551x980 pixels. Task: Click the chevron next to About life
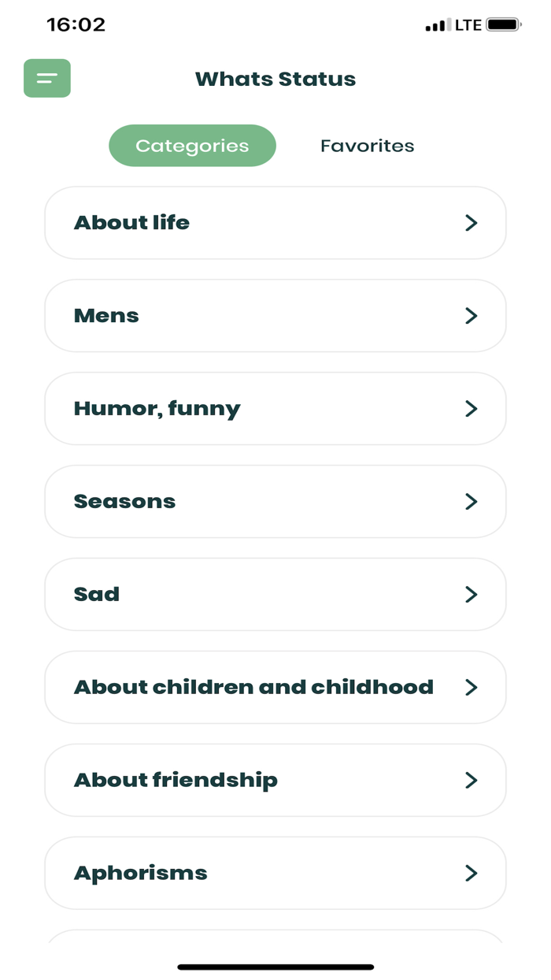click(471, 223)
